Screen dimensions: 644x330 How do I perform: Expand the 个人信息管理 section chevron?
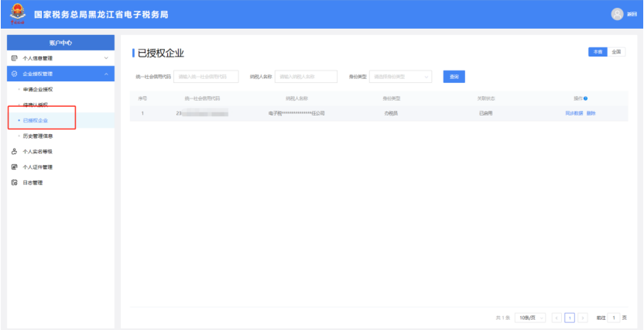tap(106, 58)
